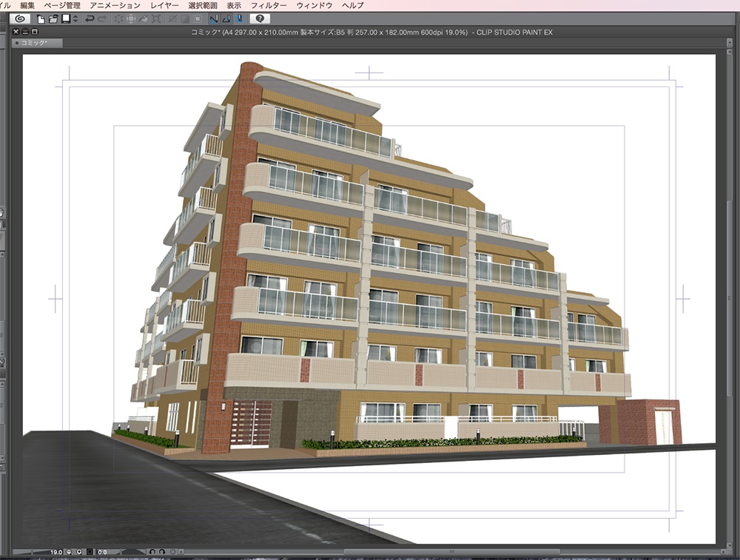Open the CLIP STUDIO launcher icon
The width and height of the screenshot is (740, 560).
20,19
